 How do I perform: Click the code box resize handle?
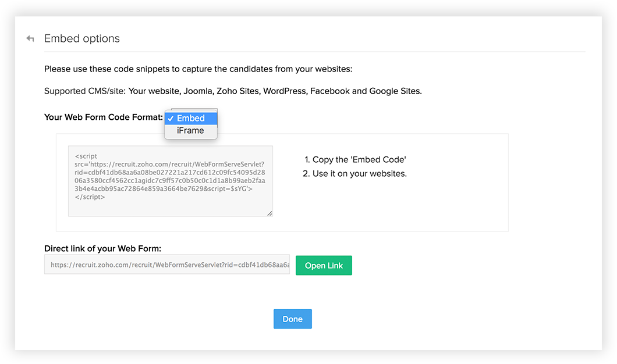270,213
